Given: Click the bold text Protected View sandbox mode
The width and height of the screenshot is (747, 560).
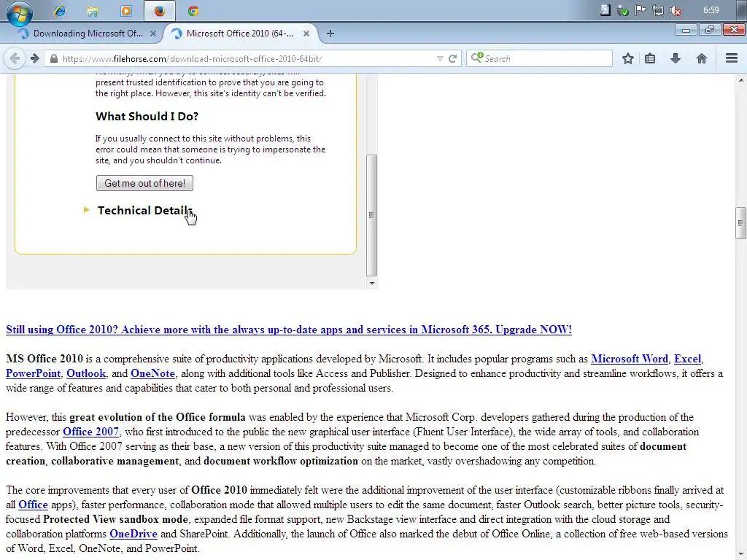Looking at the screenshot, I should click(115, 519).
